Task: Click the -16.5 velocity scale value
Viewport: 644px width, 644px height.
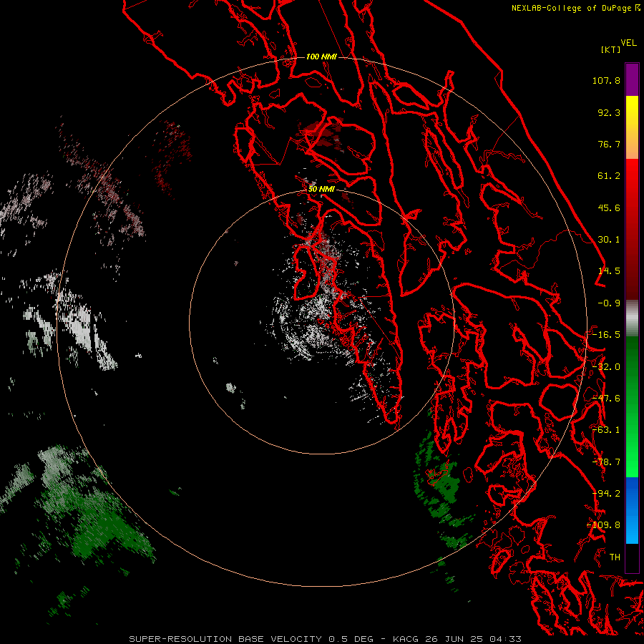Action: [x=606, y=335]
